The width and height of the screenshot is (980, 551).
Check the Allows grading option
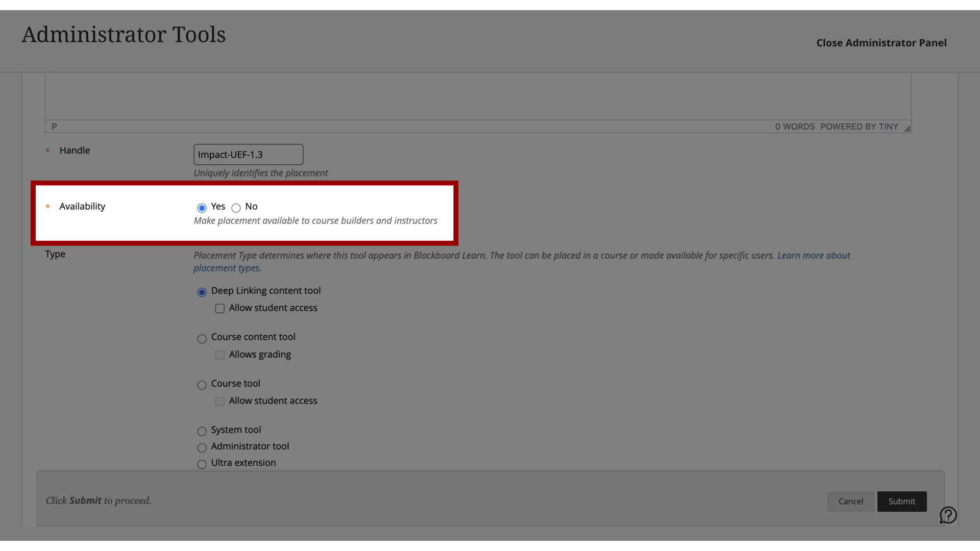219,355
